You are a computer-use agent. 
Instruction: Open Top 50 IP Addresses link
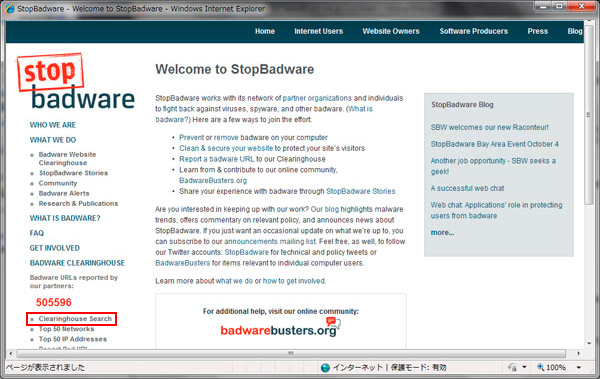73,339
